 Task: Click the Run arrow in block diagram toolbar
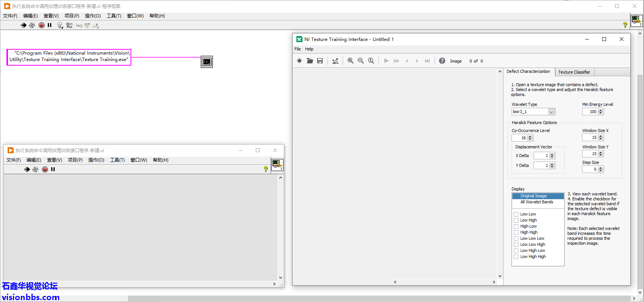tap(24, 25)
